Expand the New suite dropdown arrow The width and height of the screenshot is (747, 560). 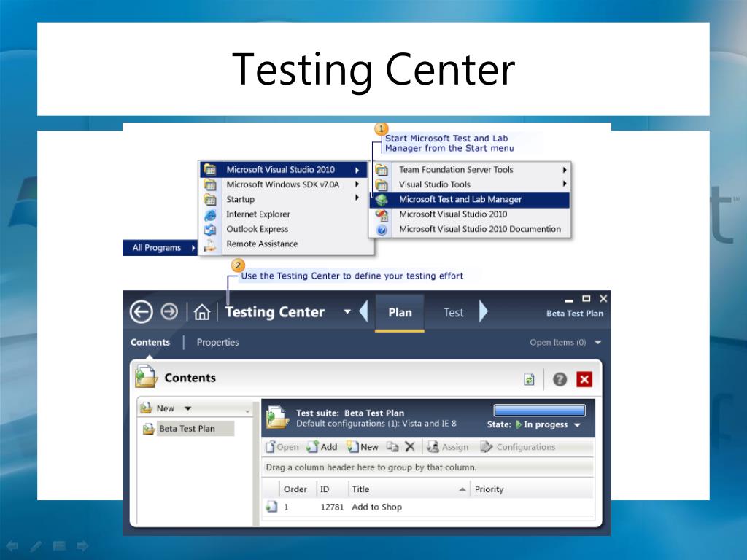(187, 408)
